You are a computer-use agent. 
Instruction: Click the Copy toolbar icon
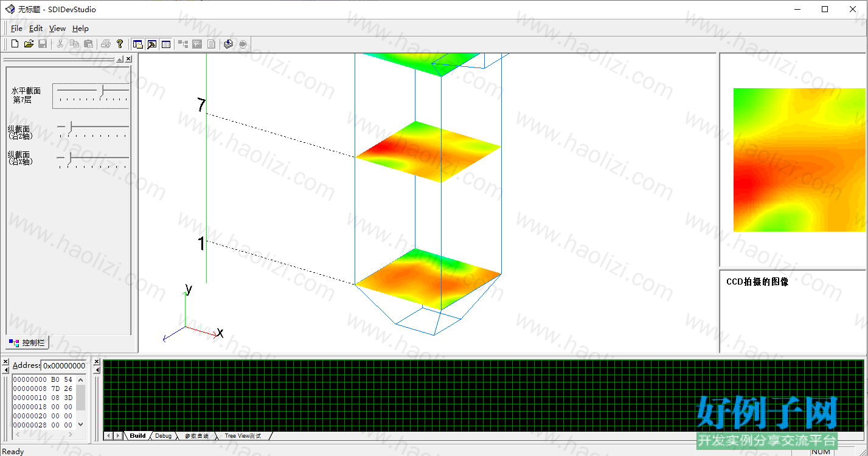[74, 44]
